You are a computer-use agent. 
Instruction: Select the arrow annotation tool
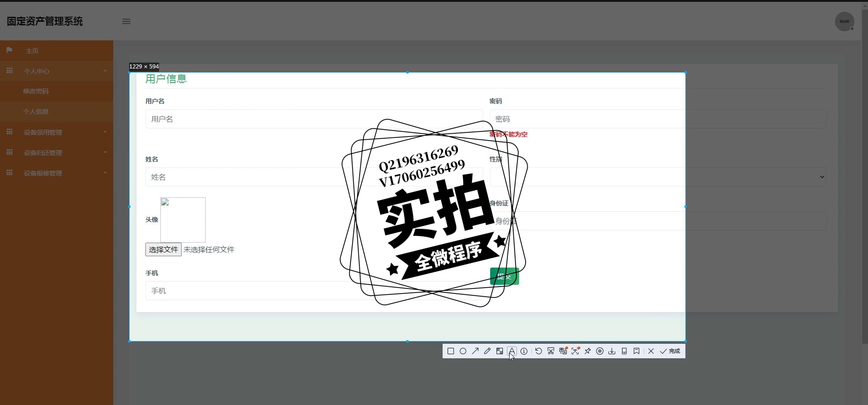[475, 351]
